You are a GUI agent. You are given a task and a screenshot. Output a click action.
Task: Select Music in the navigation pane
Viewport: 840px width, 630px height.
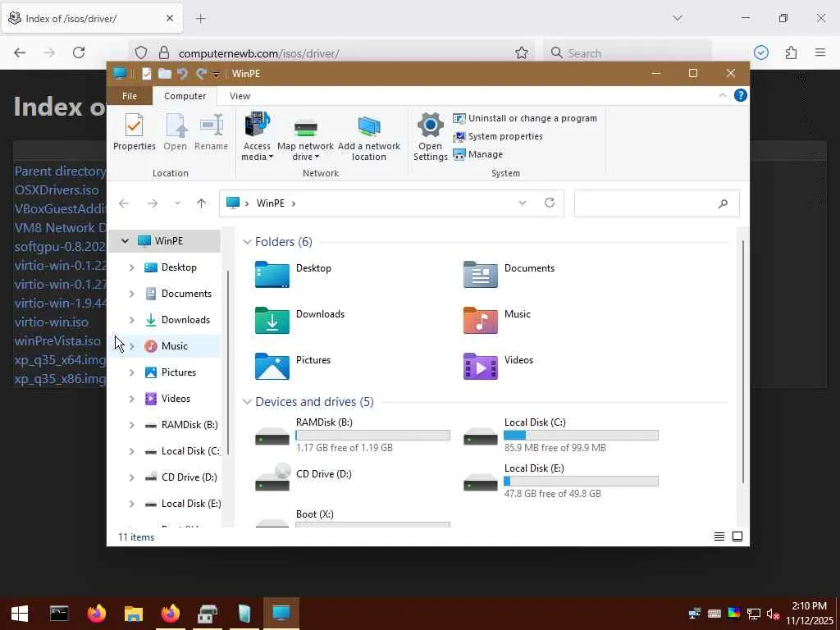coord(174,346)
